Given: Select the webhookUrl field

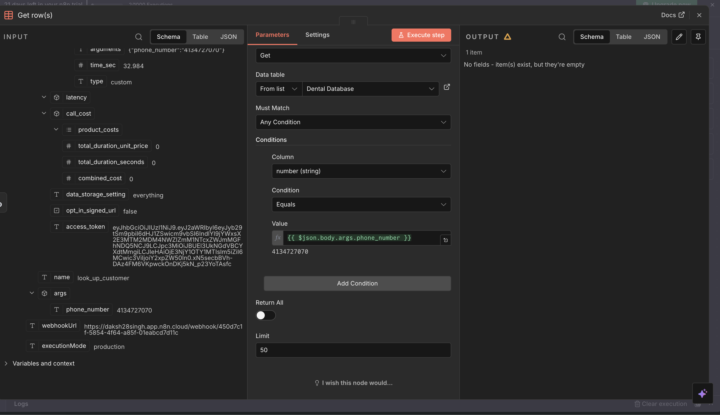Looking at the screenshot, I should point(59,325).
